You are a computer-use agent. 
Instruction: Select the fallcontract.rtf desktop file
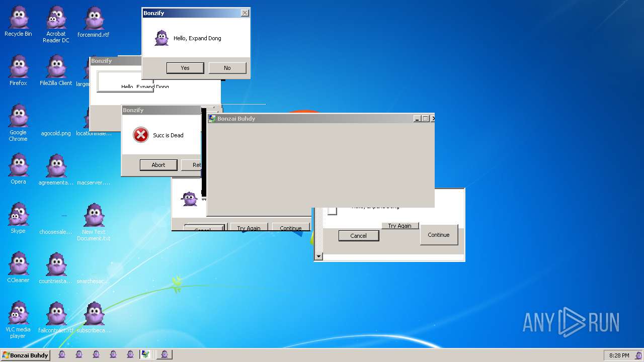(56, 317)
